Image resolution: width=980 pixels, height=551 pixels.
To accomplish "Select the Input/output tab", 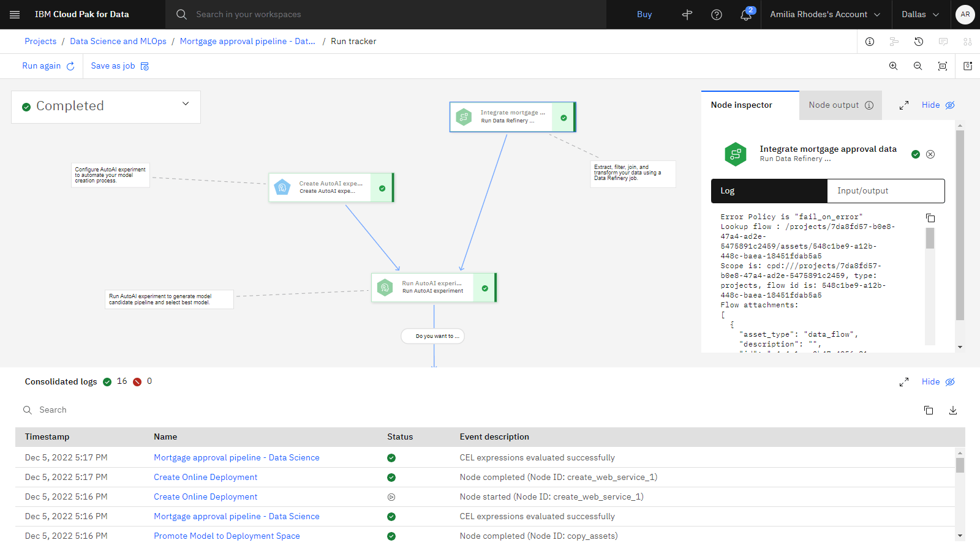I will click(x=886, y=191).
